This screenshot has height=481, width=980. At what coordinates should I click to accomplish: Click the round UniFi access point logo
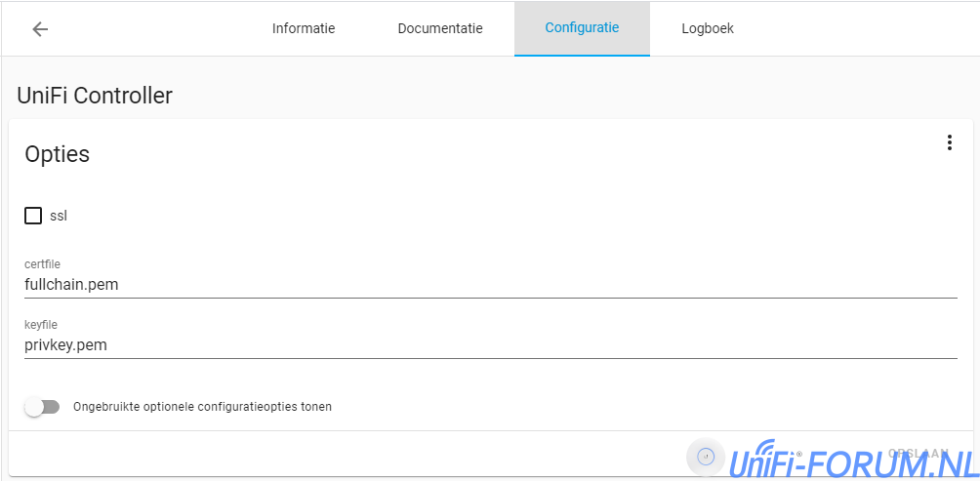coord(706,457)
